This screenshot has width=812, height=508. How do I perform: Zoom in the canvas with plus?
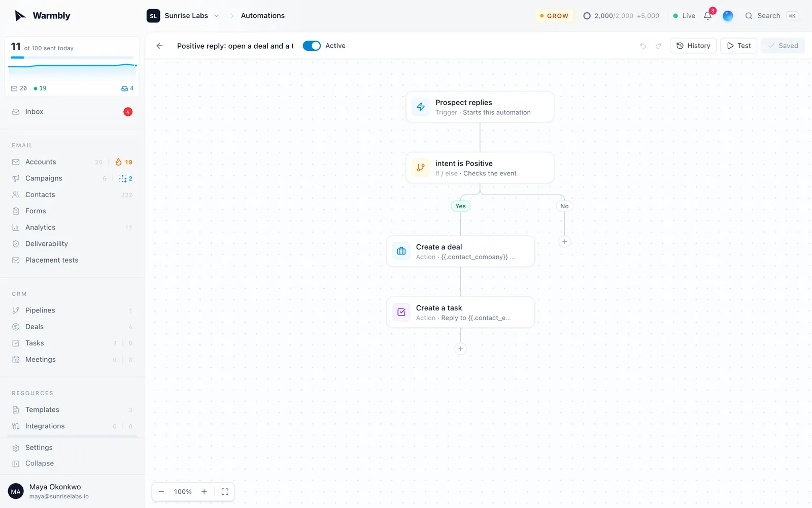(x=204, y=492)
